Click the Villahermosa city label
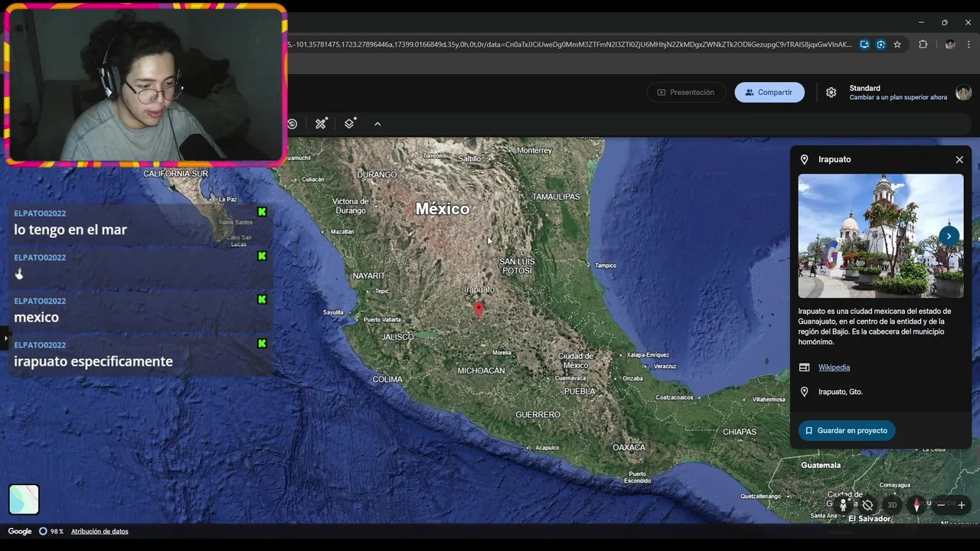The image size is (980, 551). [769, 399]
